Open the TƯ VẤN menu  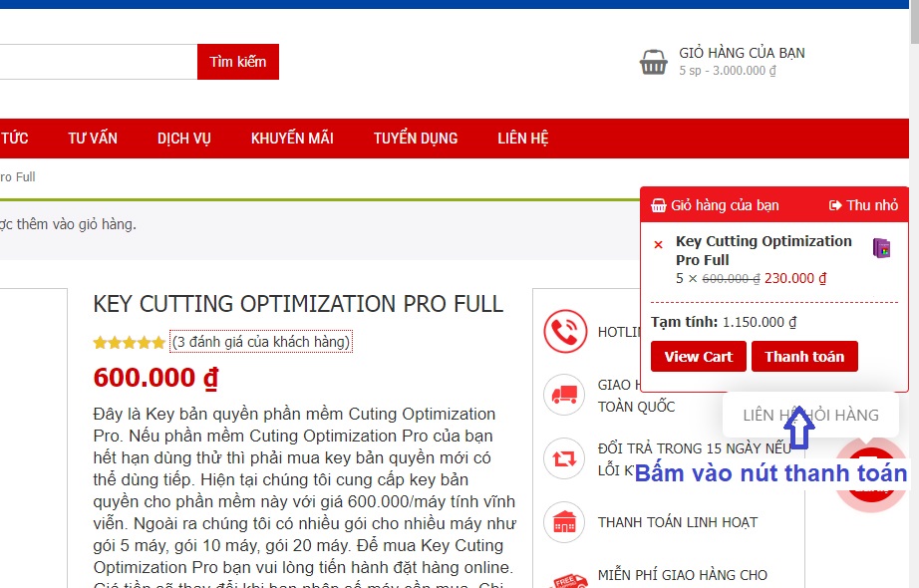tap(94, 138)
